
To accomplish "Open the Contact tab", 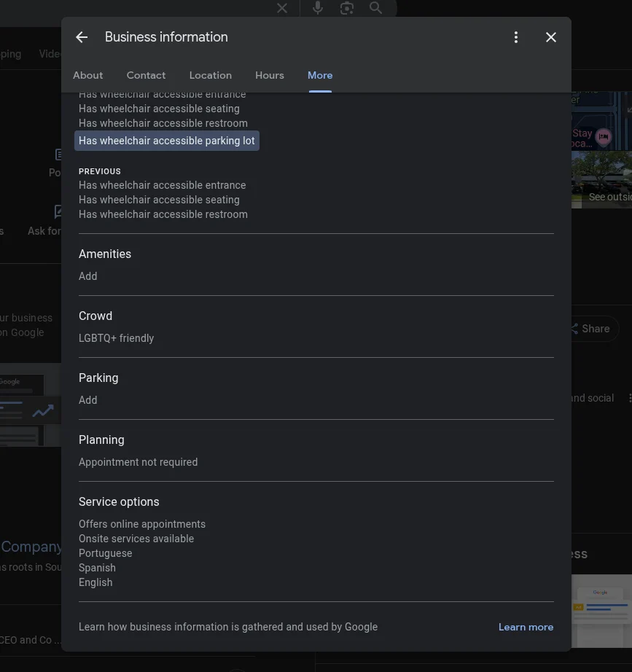I will click(x=146, y=75).
